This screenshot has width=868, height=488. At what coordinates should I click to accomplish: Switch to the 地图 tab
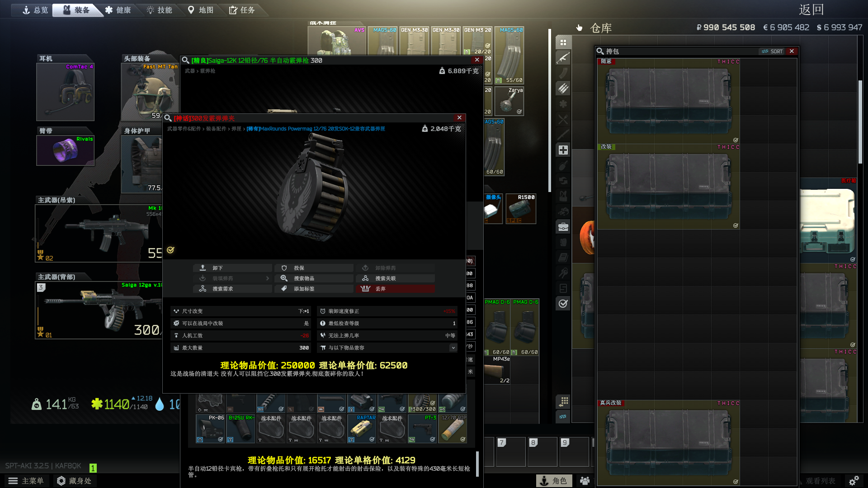click(x=201, y=10)
